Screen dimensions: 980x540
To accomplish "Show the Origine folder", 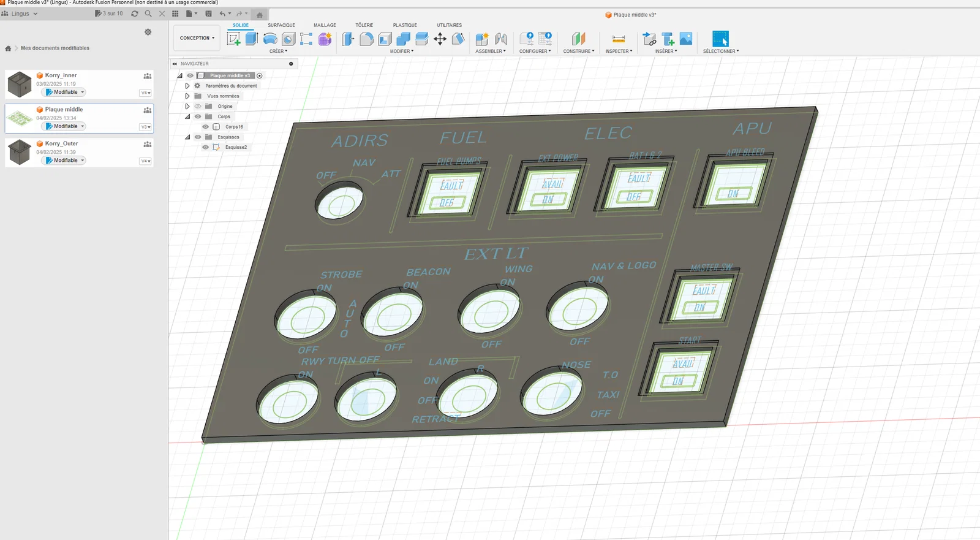I will click(x=198, y=107).
